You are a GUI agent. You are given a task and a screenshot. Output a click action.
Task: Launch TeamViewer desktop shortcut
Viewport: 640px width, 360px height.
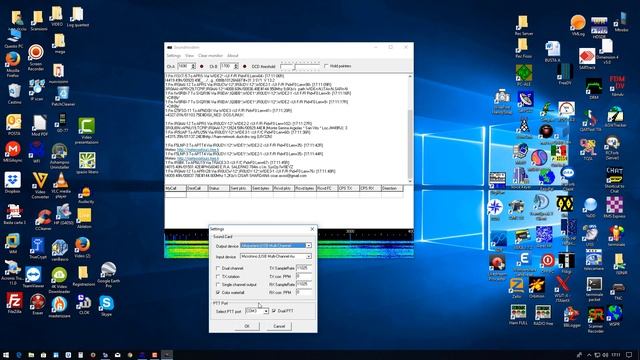pos(33,277)
